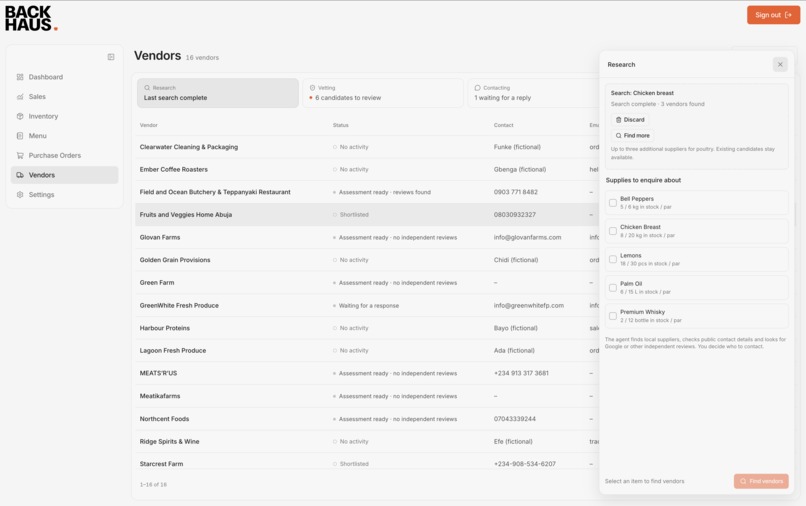This screenshot has height=506, width=806.
Task: Open the Green Farm vendor
Action: point(367,283)
